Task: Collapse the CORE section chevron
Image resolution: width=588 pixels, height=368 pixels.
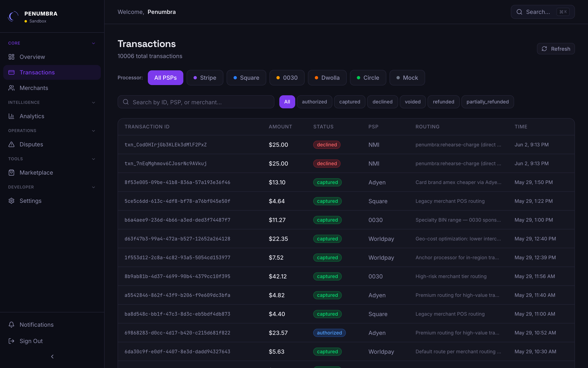Action: tap(94, 43)
